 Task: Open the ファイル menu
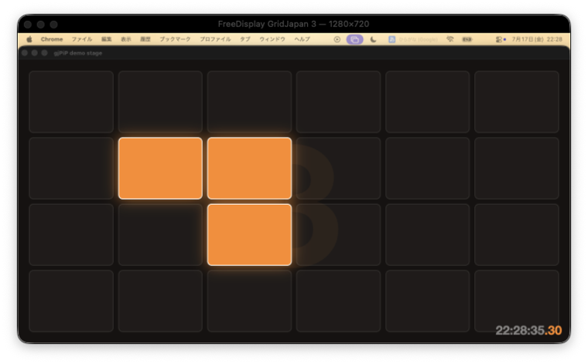[82, 39]
